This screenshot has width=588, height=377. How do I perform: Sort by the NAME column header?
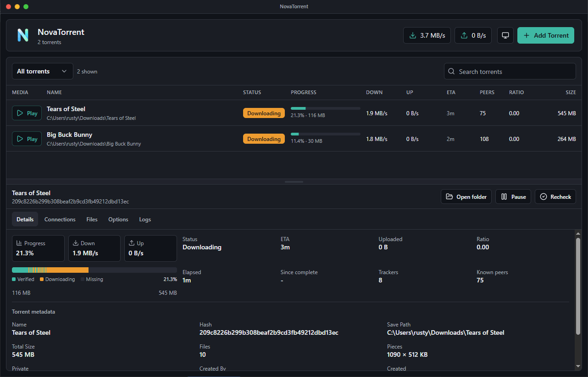(54, 92)
